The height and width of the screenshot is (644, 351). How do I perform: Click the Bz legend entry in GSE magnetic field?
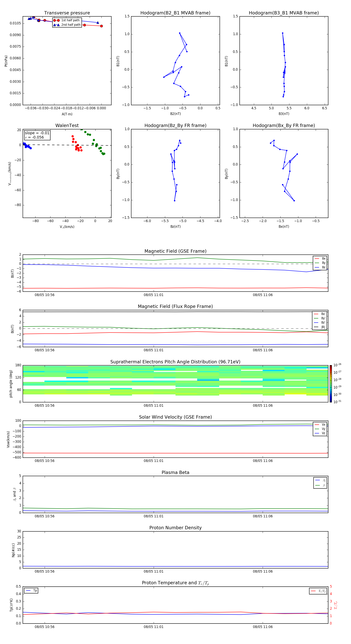point(320,267)
